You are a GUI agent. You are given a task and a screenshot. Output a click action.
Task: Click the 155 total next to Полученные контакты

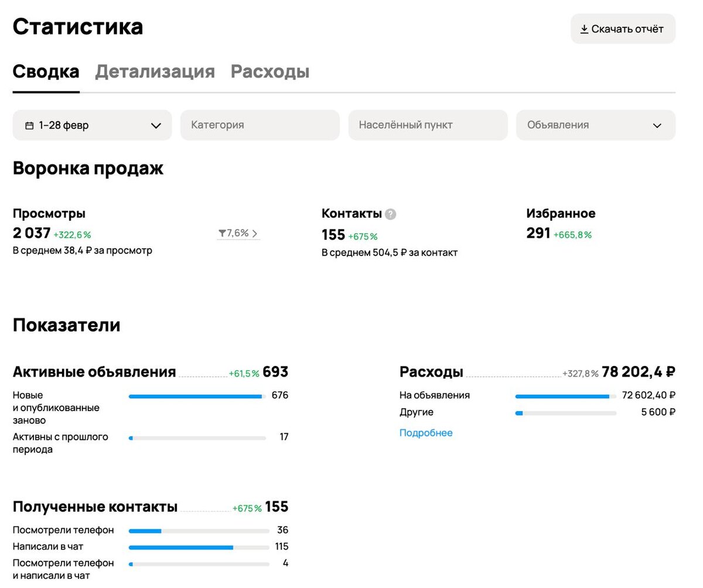tap(277, 507)
